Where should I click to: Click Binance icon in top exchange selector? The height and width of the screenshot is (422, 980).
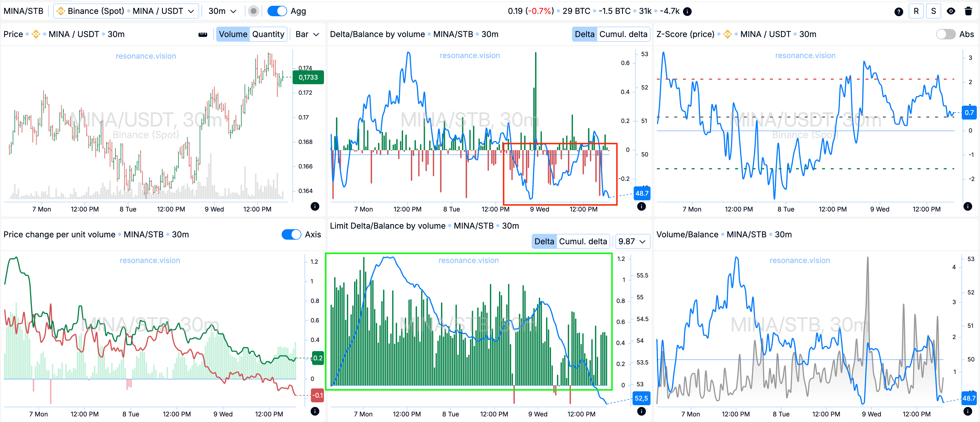(61, 11)
